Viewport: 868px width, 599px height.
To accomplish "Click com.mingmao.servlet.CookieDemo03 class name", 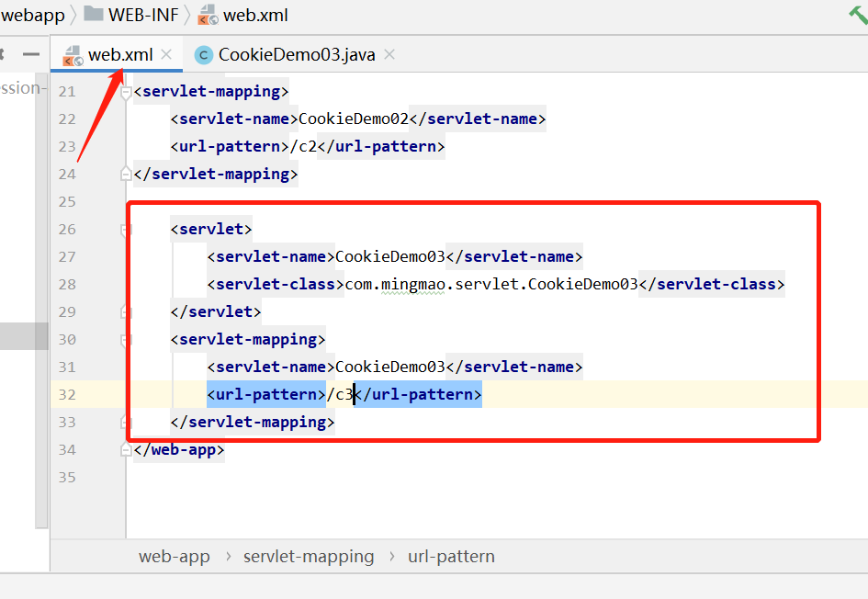I will (491, 284).
